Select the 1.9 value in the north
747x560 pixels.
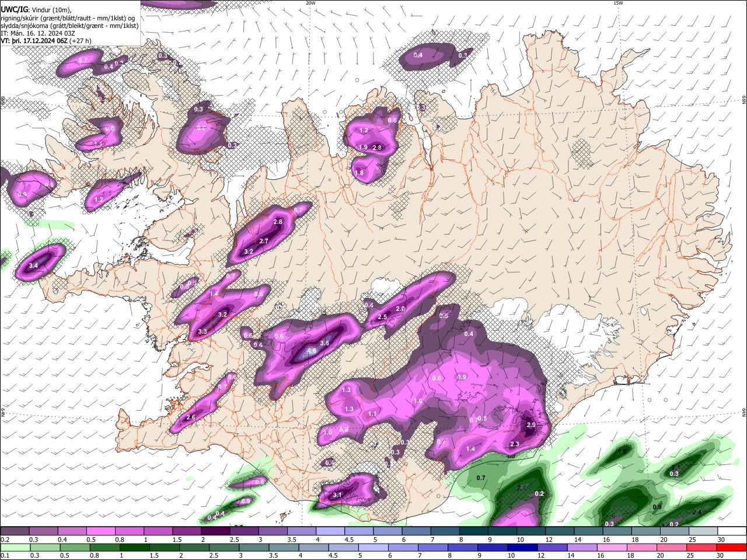click(363, 148)
